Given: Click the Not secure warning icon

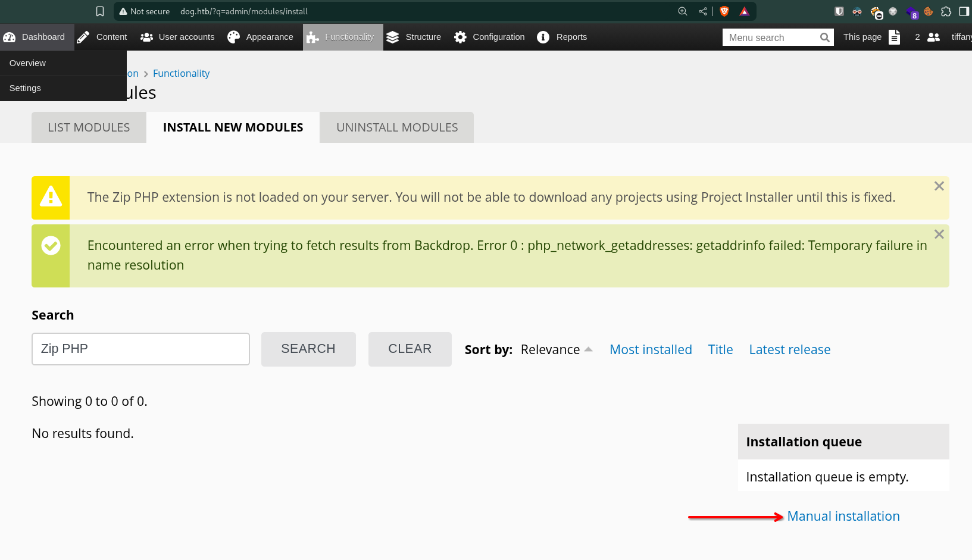Looking at the screenshot, I should (123, 11).
